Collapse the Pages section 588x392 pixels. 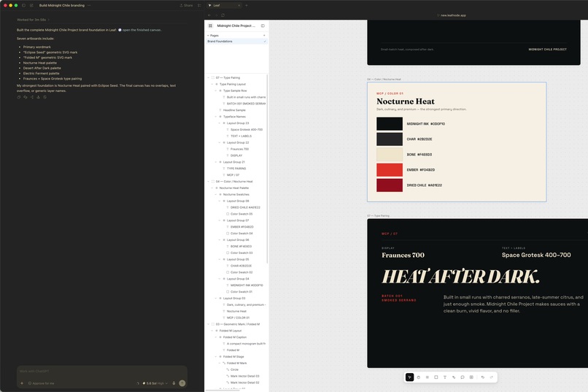tap(208, 35)
